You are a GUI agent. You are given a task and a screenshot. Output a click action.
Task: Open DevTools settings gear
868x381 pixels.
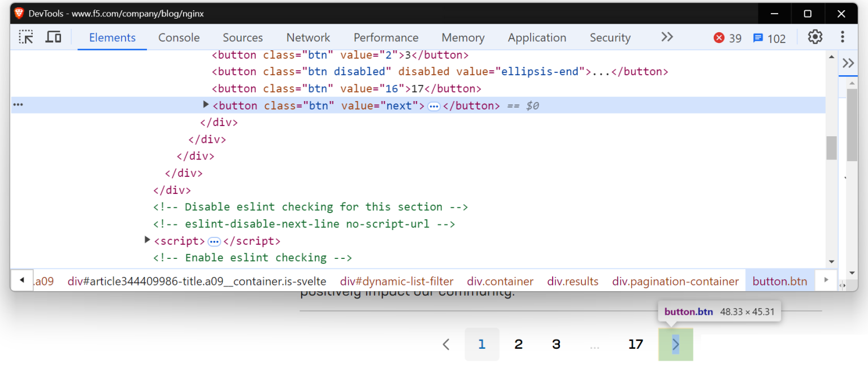click(x=815, y=37)
